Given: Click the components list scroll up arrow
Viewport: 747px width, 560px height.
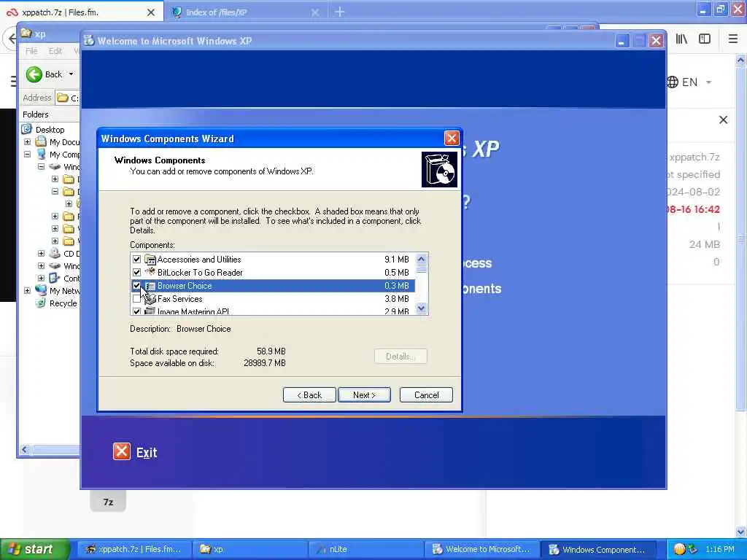Looking at the screenshot, I should (421, 260).
